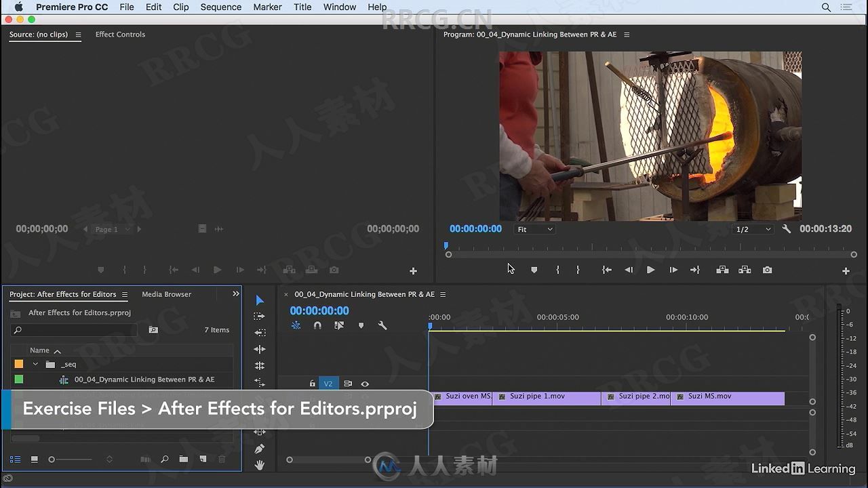Mark In point in Program monitor

tap(557, 270)
